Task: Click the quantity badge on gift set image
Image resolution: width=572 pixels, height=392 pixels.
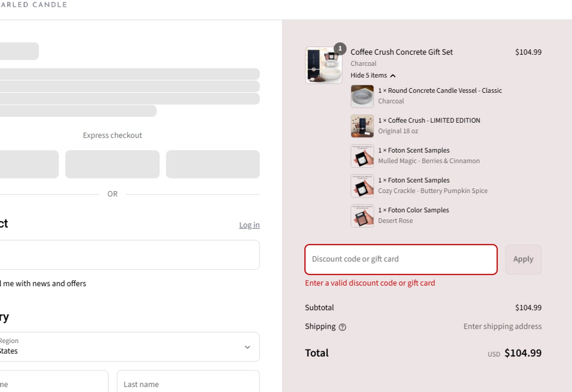Action: point(340,48)
